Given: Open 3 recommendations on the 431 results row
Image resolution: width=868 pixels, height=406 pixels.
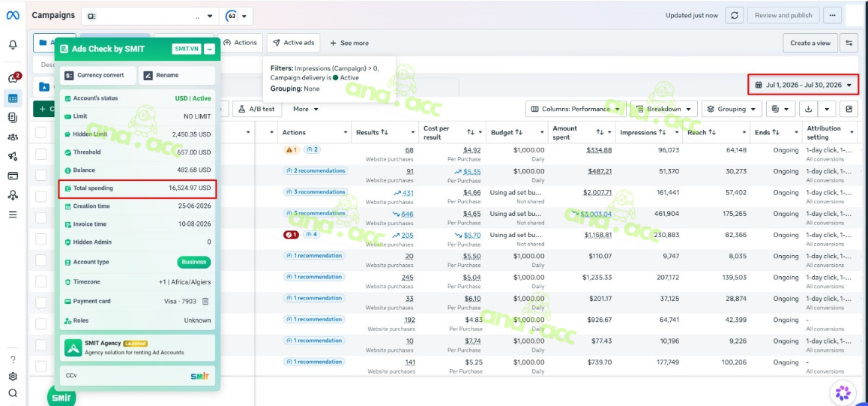Looking at the screenshot, I should 314,191.
